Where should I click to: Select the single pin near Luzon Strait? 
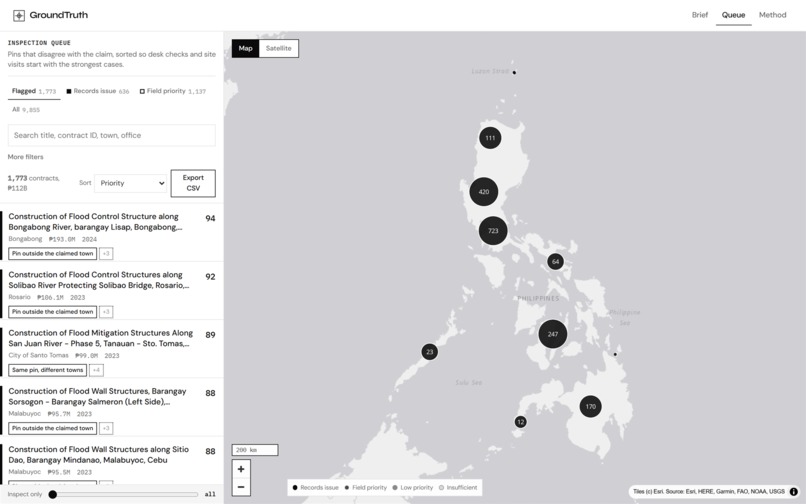(x=514, y=73)
